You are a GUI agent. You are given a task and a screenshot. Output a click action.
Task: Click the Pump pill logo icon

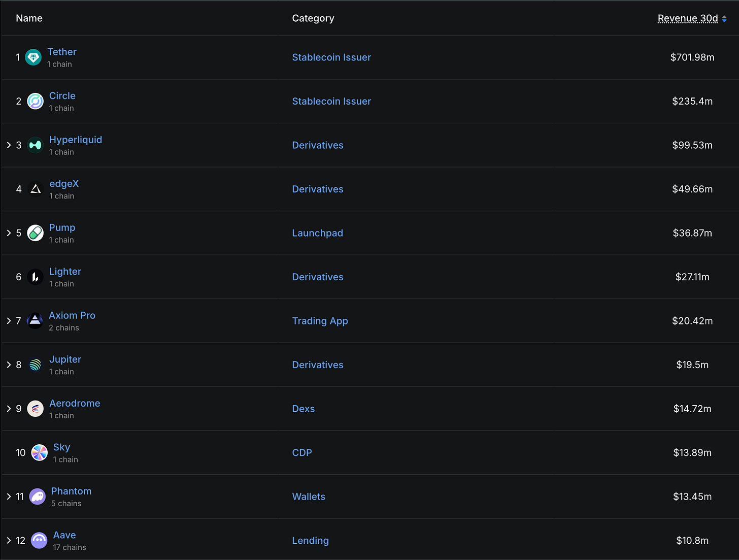pos(35,233)
